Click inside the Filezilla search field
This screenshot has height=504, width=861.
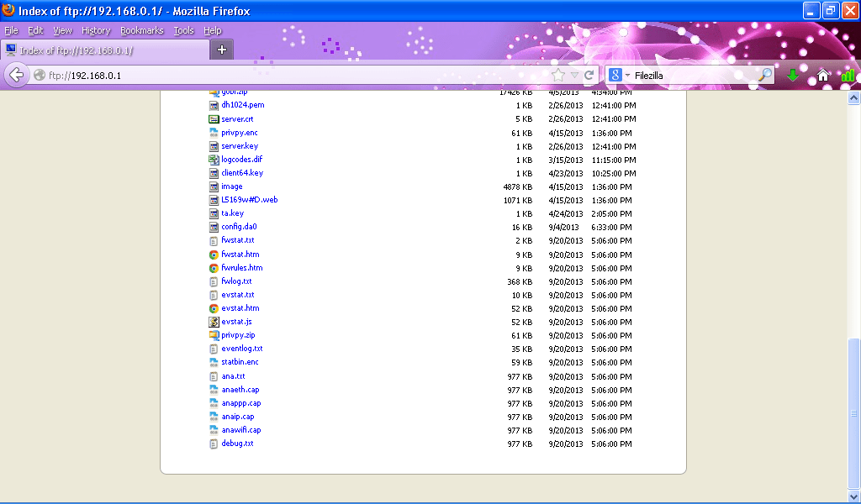click(689, 75)
